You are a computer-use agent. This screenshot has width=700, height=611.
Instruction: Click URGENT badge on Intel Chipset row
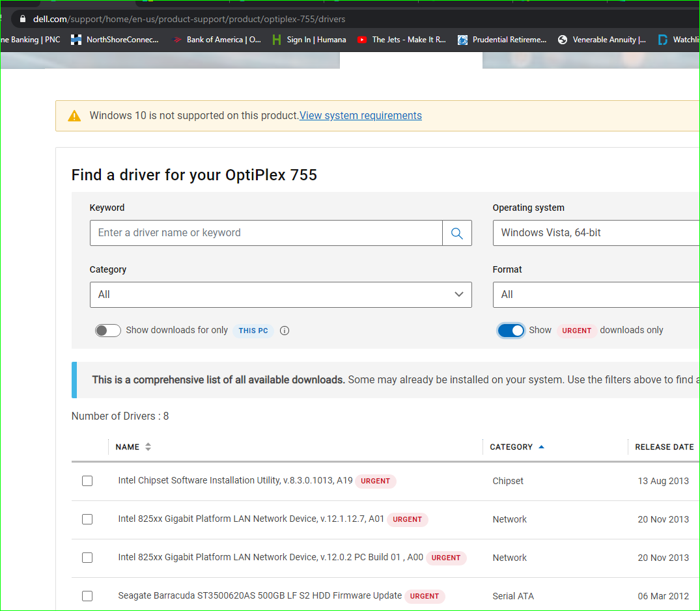point(376,482)
